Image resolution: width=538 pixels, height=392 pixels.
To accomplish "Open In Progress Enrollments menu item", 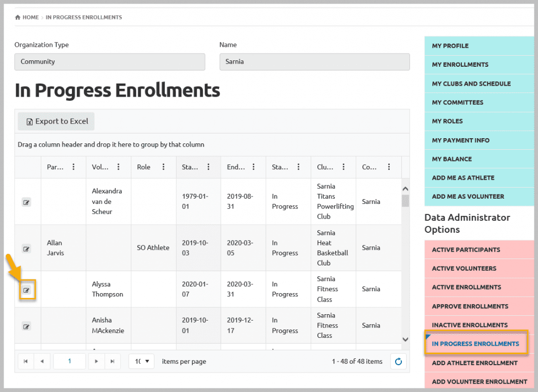I will (x=475, y=344).
